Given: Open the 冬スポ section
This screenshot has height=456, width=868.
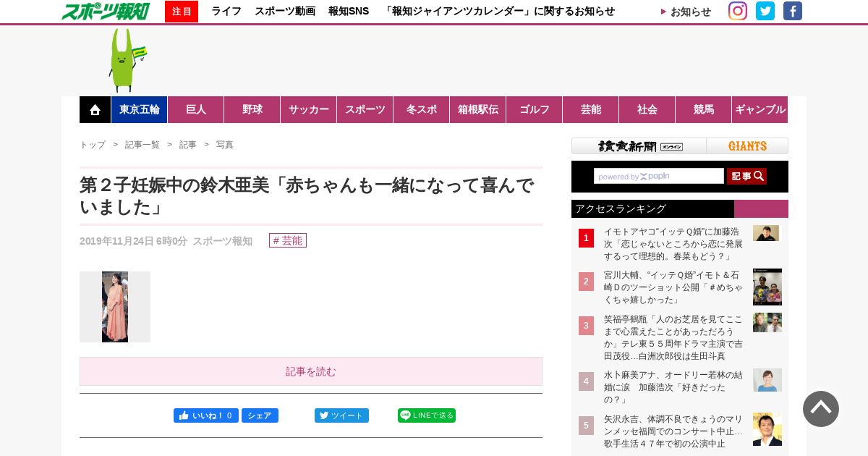Looking at the screenshot, I should click(422, 110).
